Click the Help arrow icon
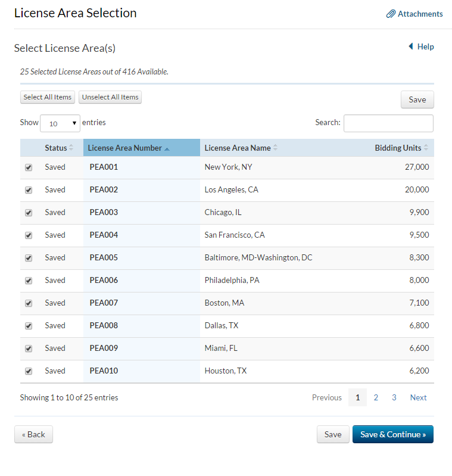 [x=410, y=46]
